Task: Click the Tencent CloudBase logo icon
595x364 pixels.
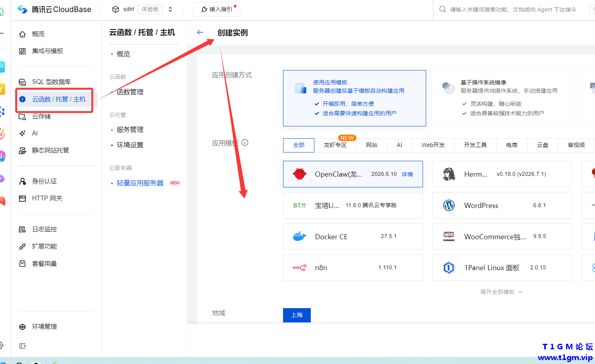Action: 23,10
